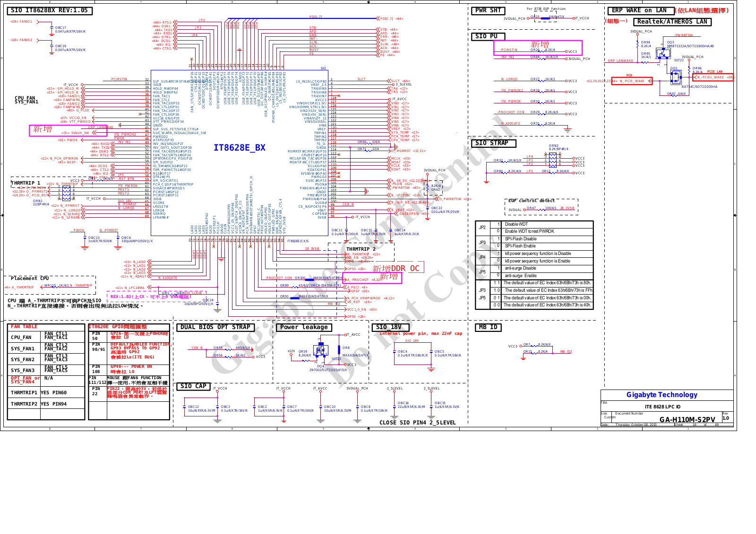Click the "PWR SHT" section header
Image resolution: width=756 pixels, height=534 pixels.
point(488,10)
